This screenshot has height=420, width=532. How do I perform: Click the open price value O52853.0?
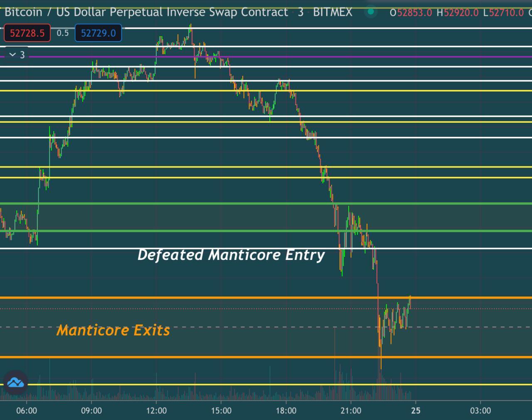click(411, 12)
